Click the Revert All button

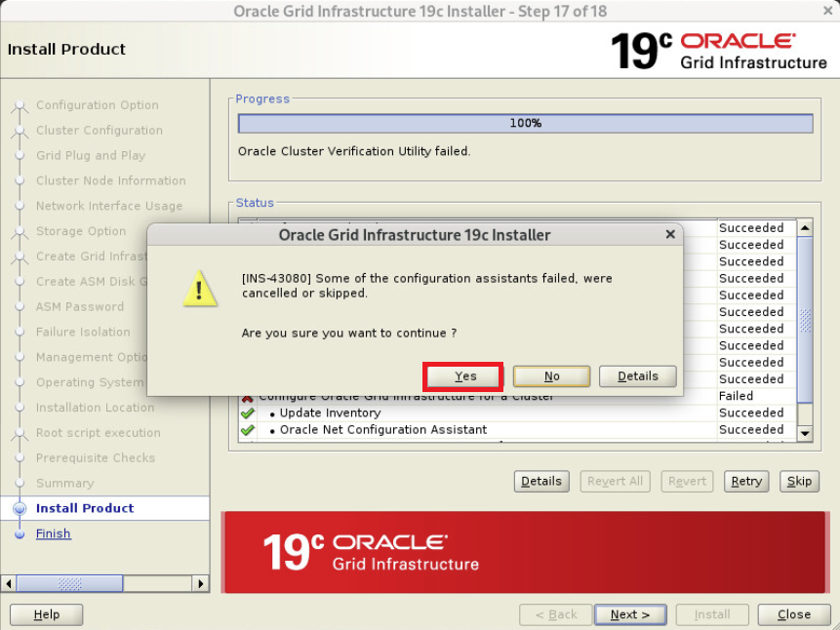pos(615,481)
